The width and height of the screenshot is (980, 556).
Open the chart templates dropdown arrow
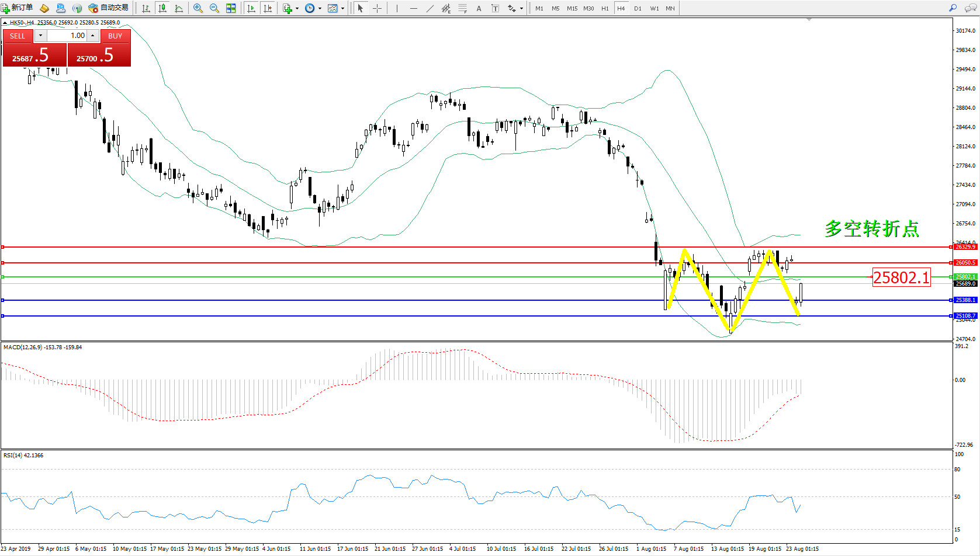coord(342,8)
